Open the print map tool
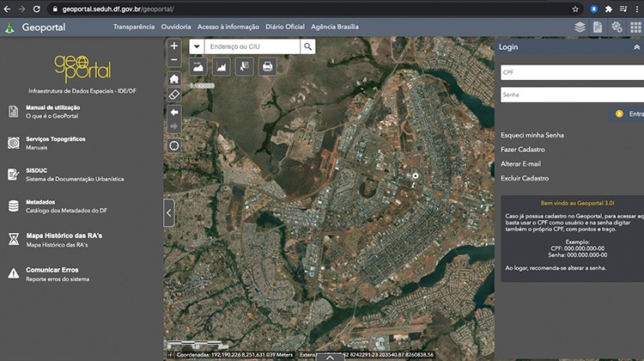Image resolution: width=644 pixels, height=361 pixels. (x=267, y=66)
